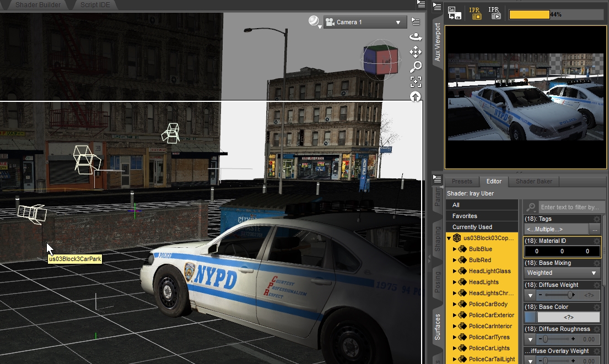Open the filter search magnifier options
The width and height of the screenshot is (609, 364).
click(x=531, y=207)
